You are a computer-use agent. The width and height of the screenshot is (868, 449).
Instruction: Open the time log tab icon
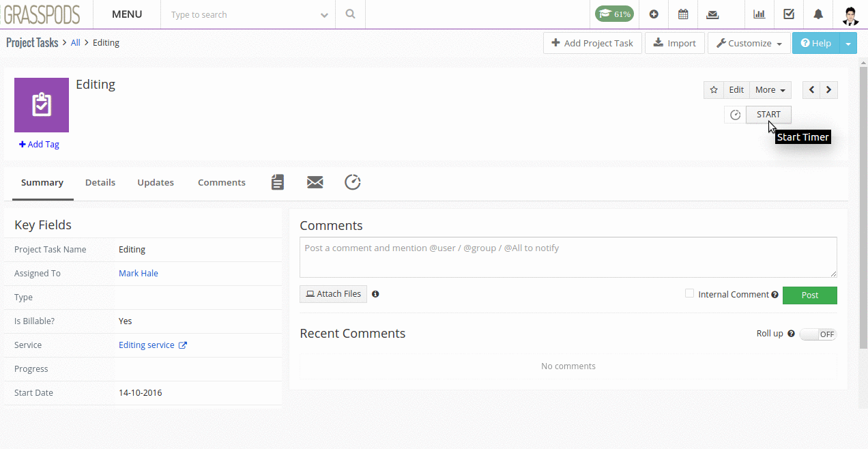352,182
